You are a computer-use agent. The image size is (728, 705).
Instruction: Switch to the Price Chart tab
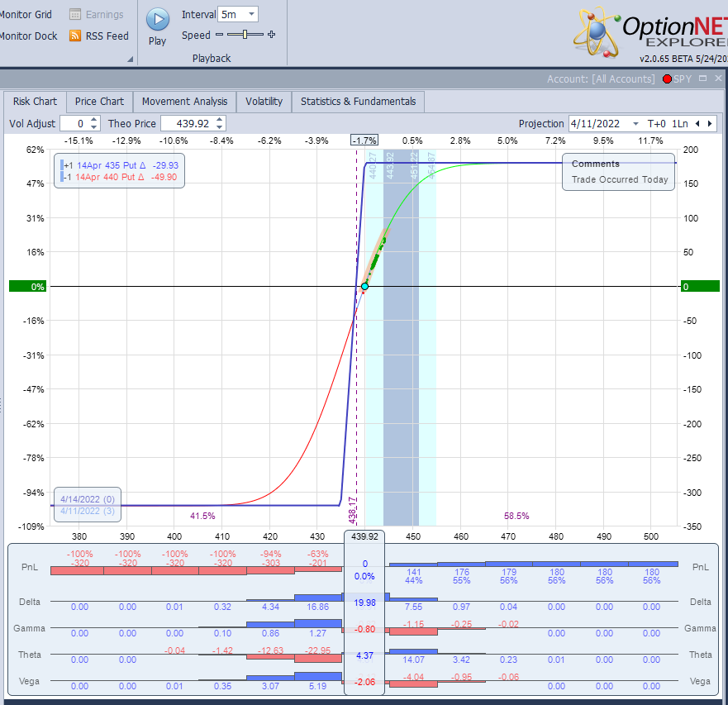point(99,102)
